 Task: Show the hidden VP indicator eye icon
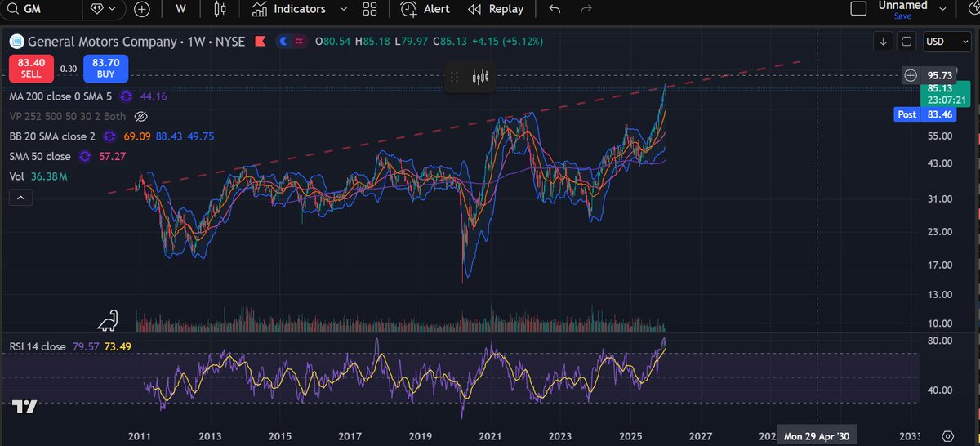tap(140, 116)
